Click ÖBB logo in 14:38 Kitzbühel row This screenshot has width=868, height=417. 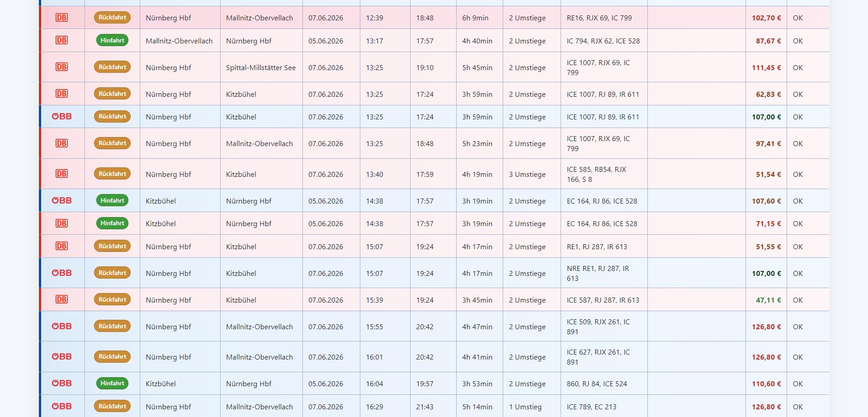(x=61, y=200)
